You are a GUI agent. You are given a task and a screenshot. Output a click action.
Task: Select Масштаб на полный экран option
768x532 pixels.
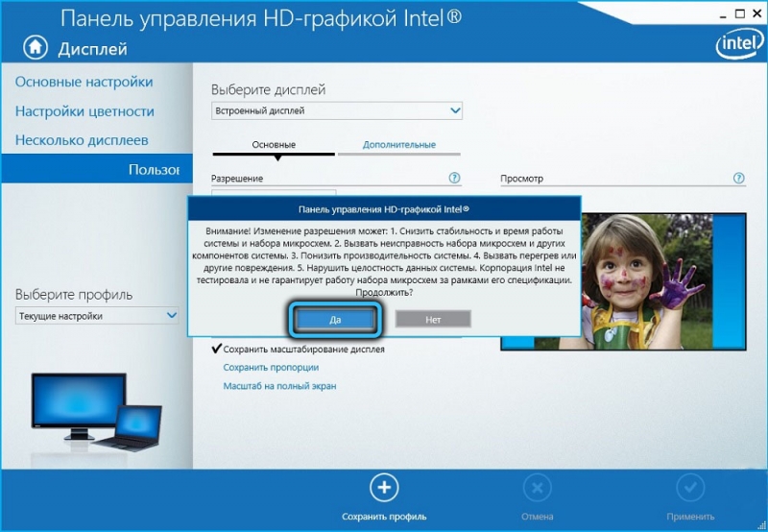pos(279,386)
